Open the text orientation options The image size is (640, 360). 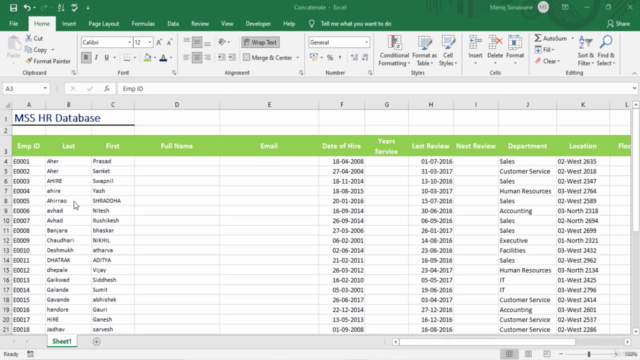coord(224,42)
